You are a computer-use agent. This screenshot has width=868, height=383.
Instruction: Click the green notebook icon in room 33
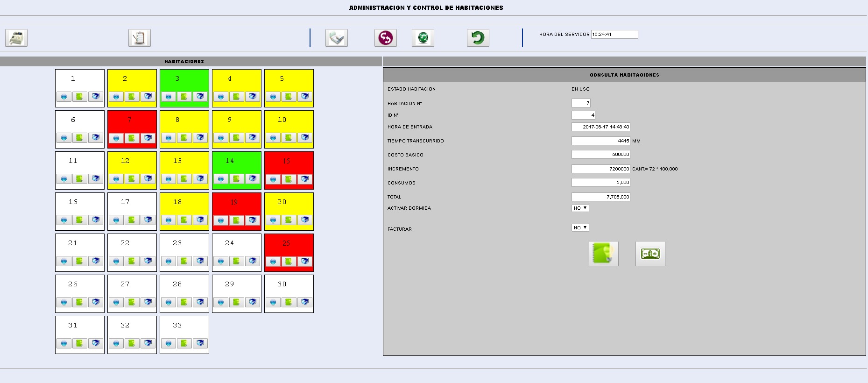point(184,343)
